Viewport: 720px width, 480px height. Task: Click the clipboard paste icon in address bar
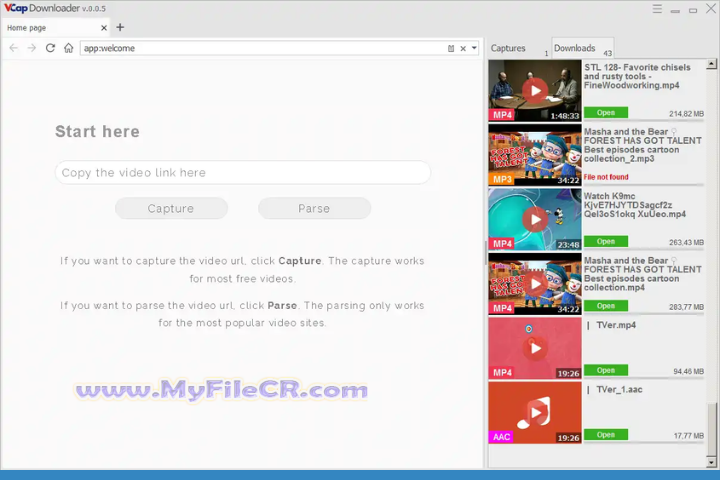click(x=451, y=48)
